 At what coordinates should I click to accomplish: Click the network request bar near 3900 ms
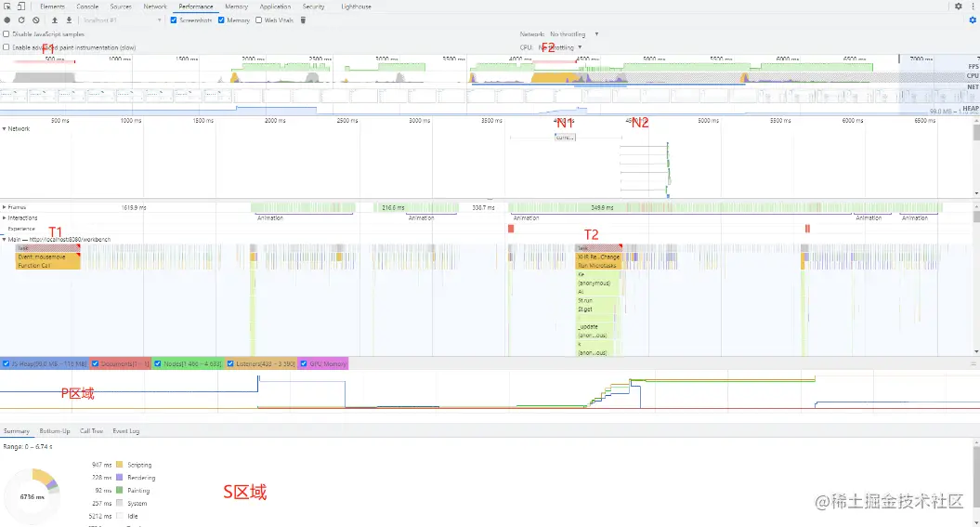coord(565,137)
